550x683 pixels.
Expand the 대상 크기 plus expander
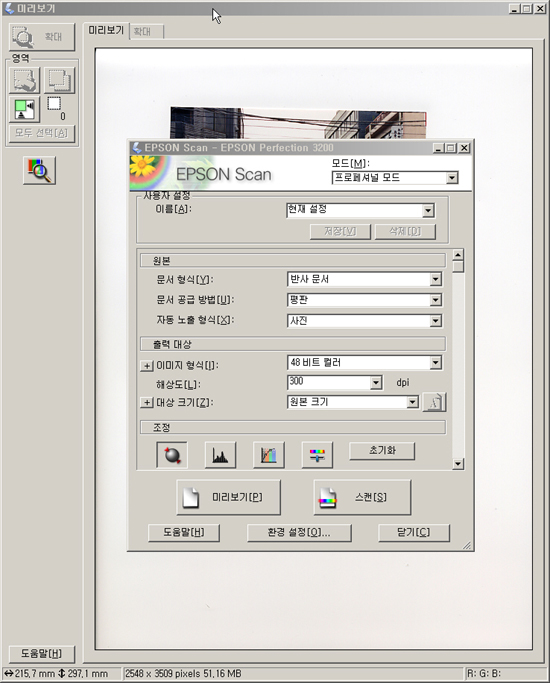147,402
